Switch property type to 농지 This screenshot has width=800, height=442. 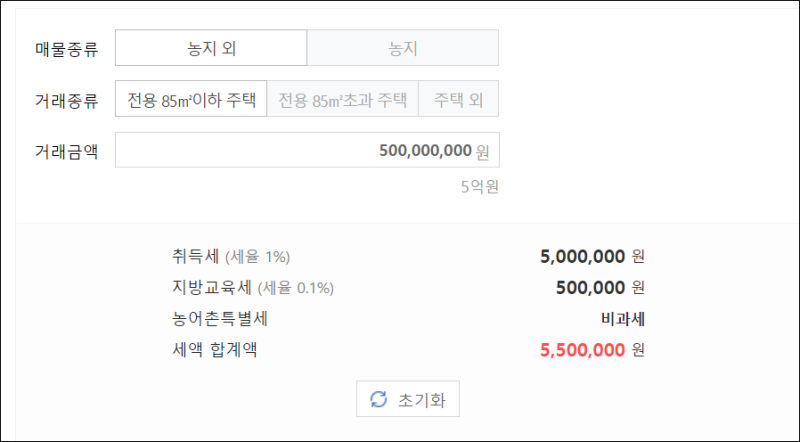(x=402, y=48)
